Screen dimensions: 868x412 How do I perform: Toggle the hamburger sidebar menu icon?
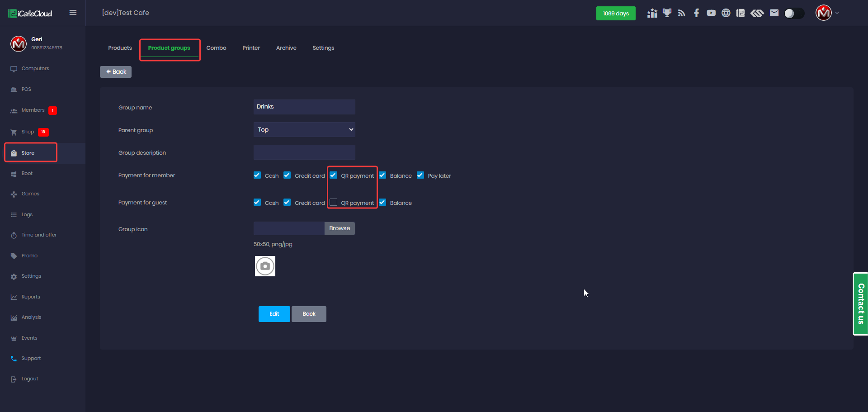73,13
